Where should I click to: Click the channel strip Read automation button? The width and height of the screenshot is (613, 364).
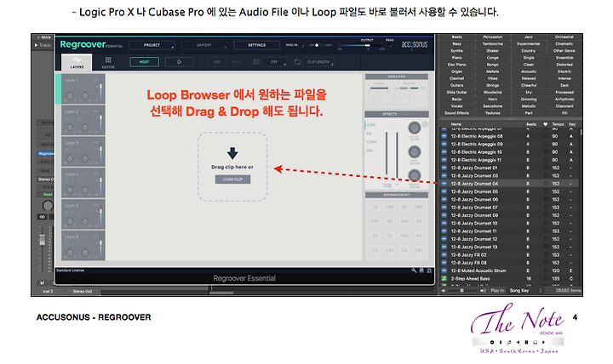coord(47,194)
